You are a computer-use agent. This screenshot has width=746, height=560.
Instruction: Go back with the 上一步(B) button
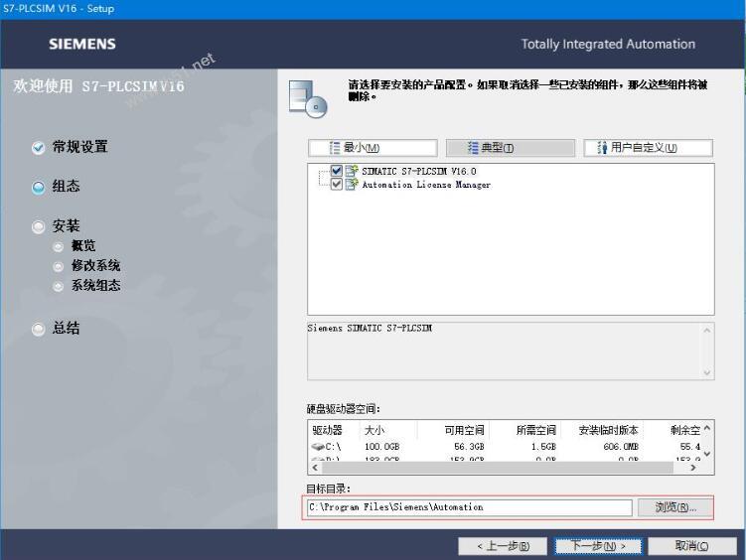point(504,546)
